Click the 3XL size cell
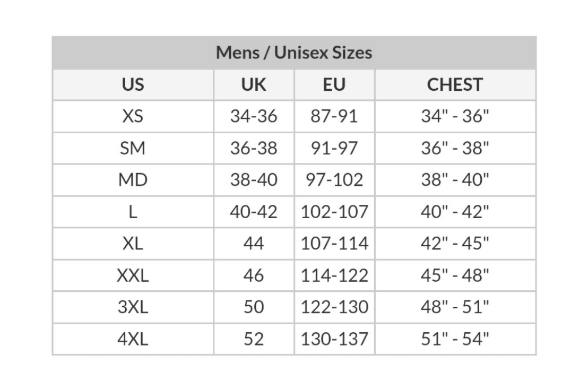Screen dimensions: 588x379 pyautogui.click(x=133, y=307)
